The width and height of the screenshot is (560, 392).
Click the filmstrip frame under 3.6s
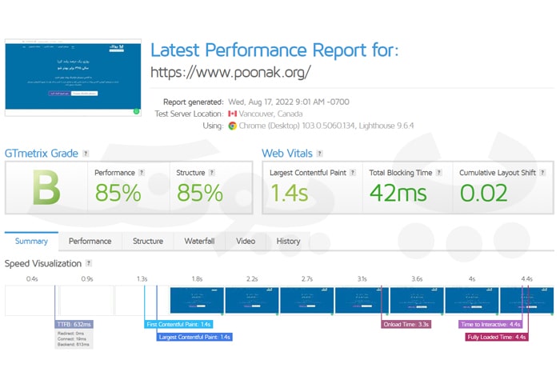pos(417,302)
